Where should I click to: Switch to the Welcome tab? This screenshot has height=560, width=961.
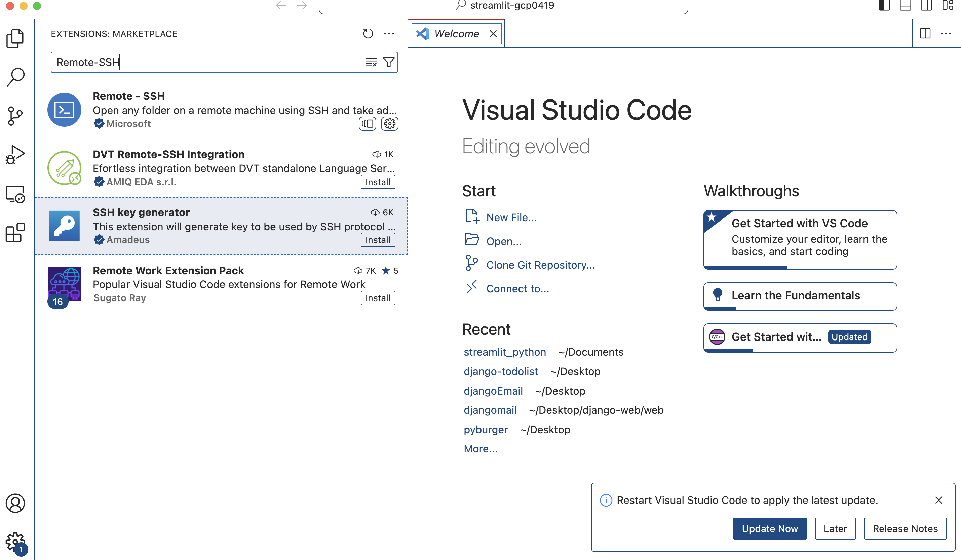457,34
